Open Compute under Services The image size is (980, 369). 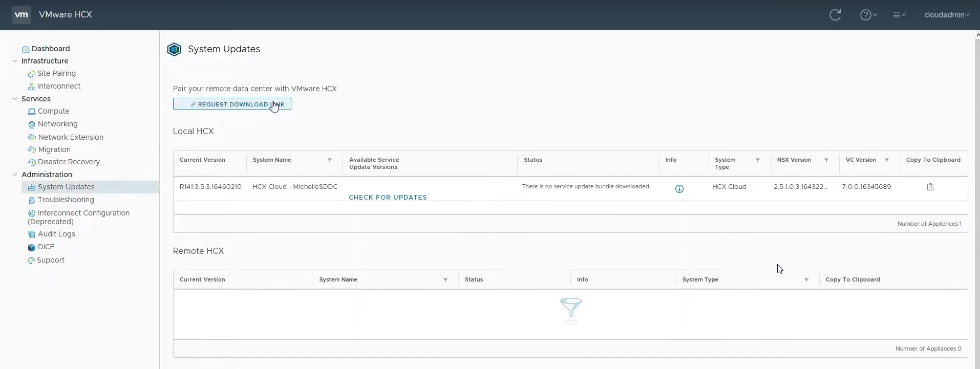53,111
